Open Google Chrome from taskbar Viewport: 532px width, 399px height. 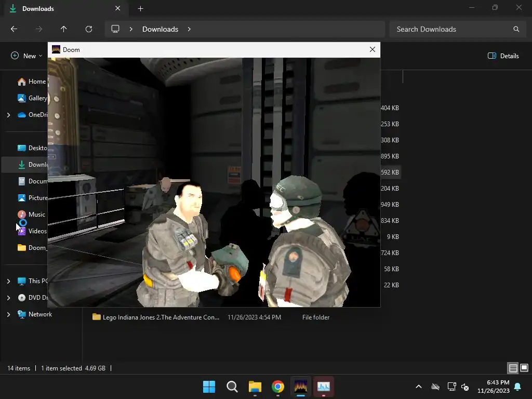[x=278, y=387]
